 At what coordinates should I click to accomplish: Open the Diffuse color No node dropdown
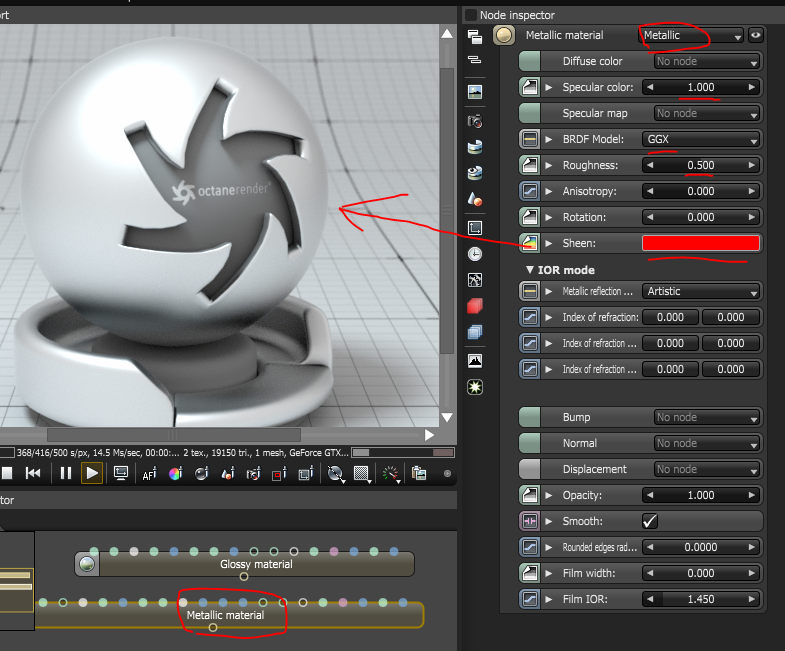(x=707, y=61)
